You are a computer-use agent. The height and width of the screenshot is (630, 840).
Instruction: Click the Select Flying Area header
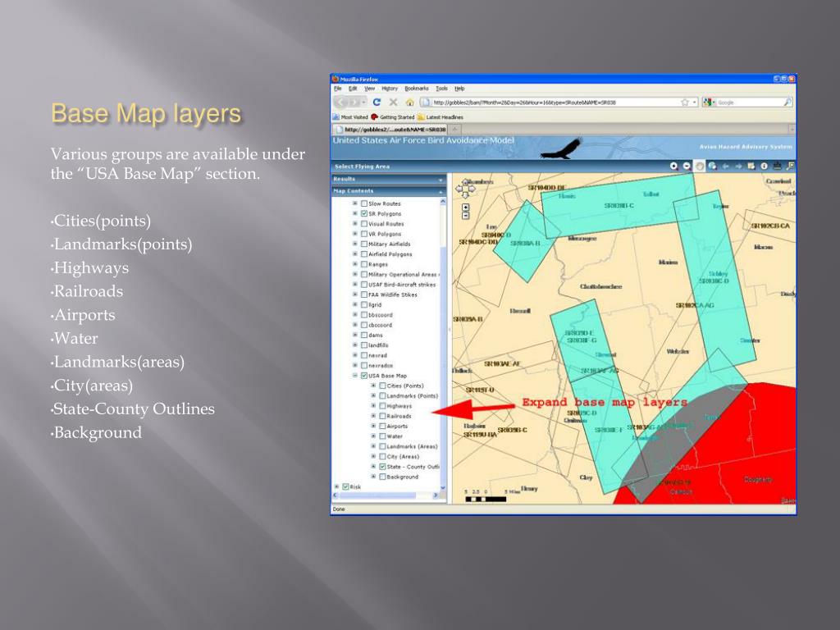pos(362,167)
